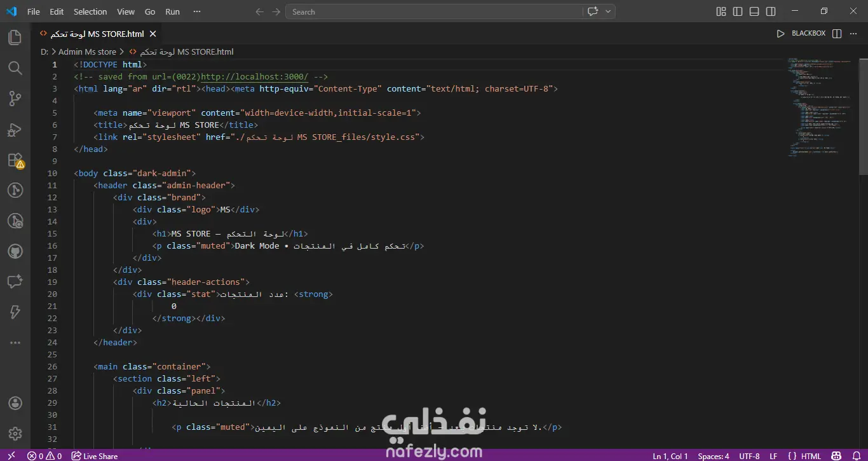Open the View menu
This screenshot has width=868, height=461.
tap(126, 11)
